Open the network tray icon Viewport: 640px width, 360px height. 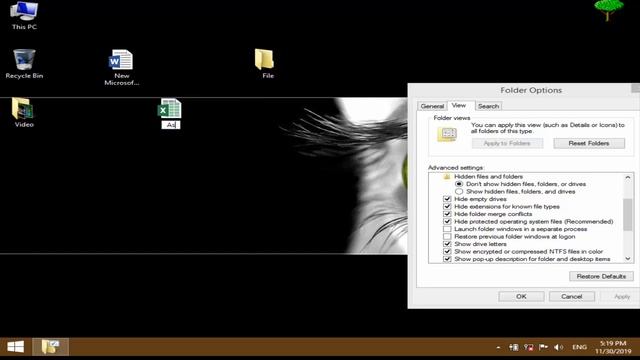point(529,347)
